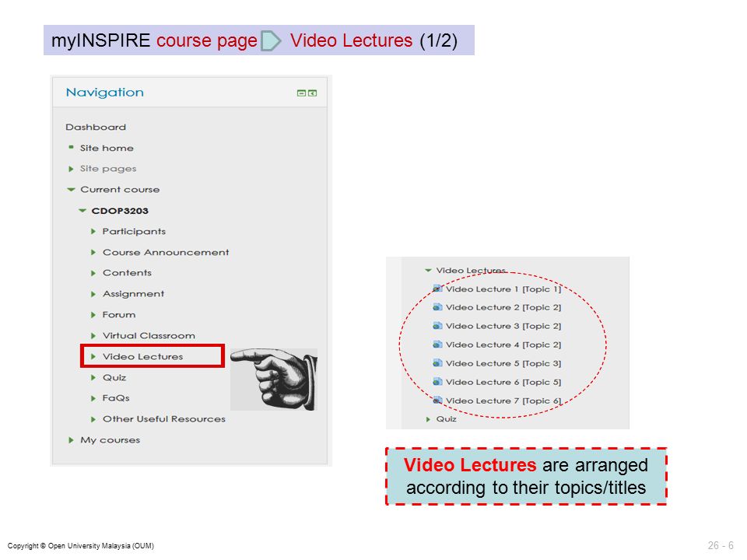Image resolution: width=747 pixels, height=560 pixels.
Task: Click the Video Lecture 4 resource icon
Action: click(437, 345)
